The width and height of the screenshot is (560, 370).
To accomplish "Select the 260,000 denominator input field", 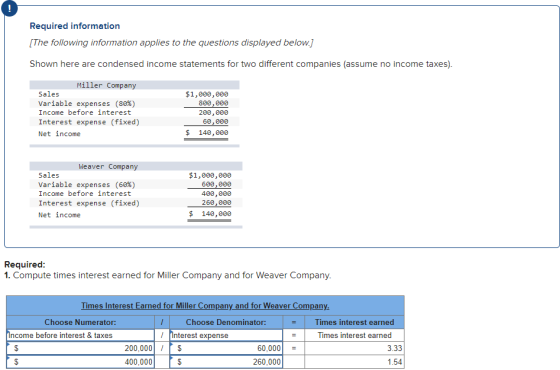I will click(226, 362).
